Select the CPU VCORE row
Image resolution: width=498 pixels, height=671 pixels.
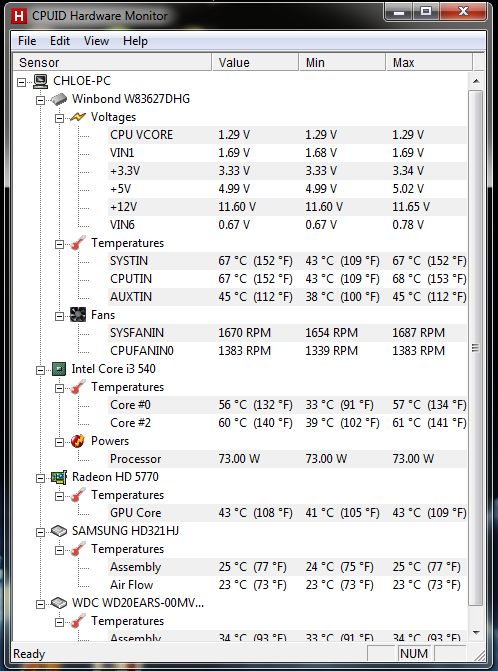tap(287, 135)
